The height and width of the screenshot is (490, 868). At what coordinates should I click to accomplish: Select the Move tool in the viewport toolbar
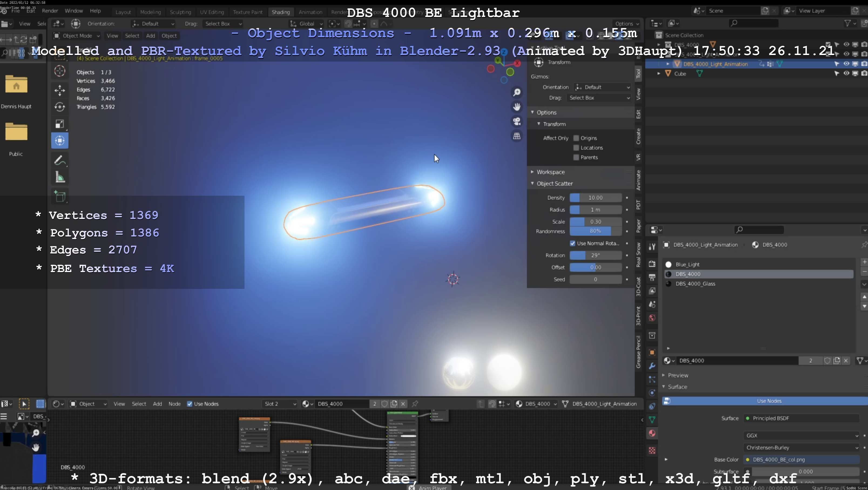tap(60, 90)
